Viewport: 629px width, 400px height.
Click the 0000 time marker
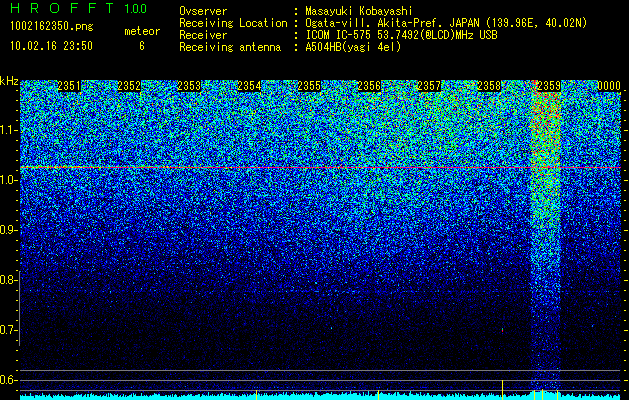[x=609, y=86]
